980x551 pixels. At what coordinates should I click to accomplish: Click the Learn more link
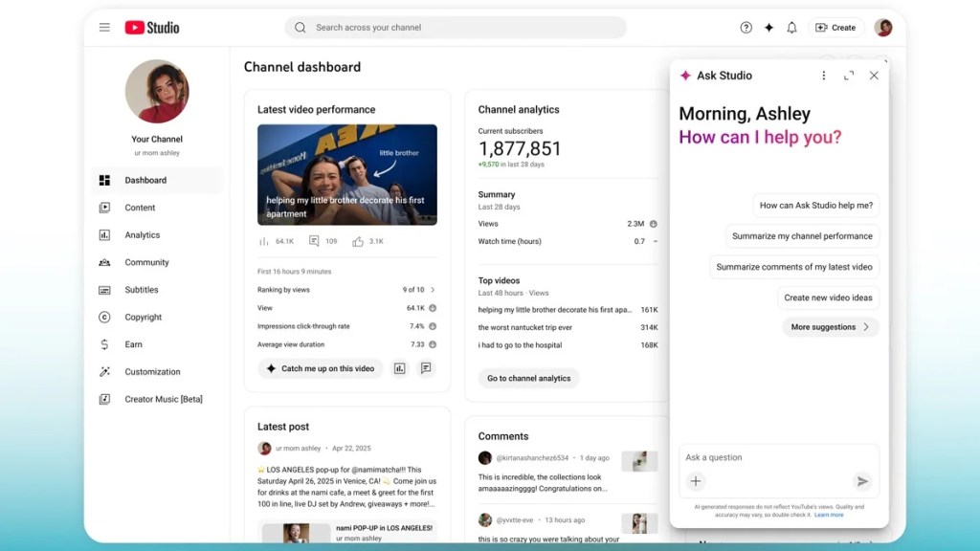click(x=829, y=515)
